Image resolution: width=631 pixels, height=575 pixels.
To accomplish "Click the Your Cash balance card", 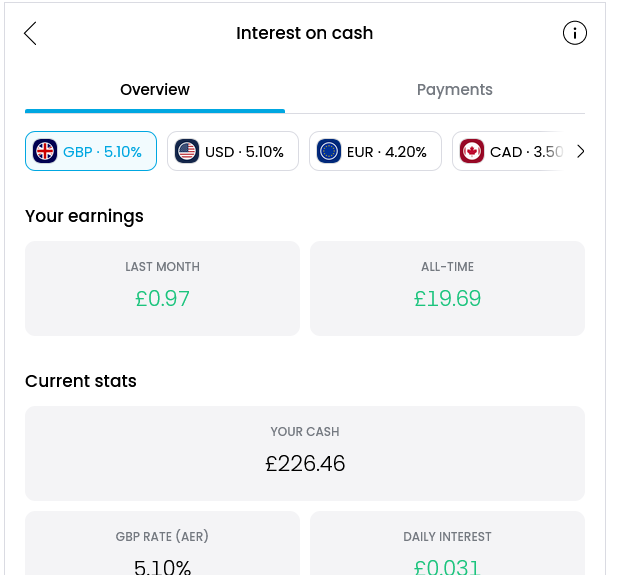I will tap(305, 453).
